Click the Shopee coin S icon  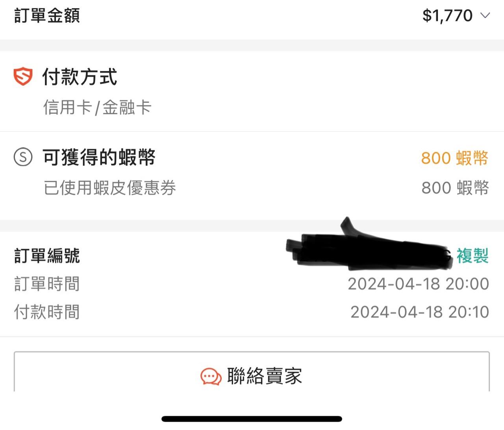click(23, 157)
